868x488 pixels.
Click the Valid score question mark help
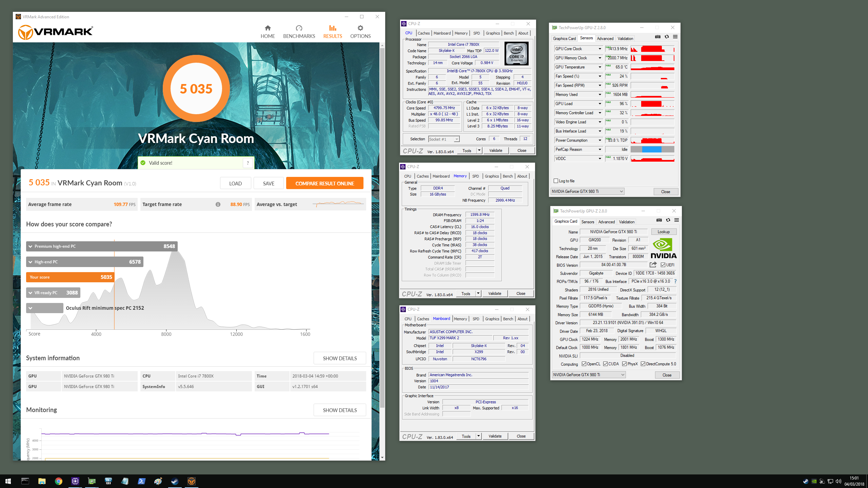pos(248,163)
